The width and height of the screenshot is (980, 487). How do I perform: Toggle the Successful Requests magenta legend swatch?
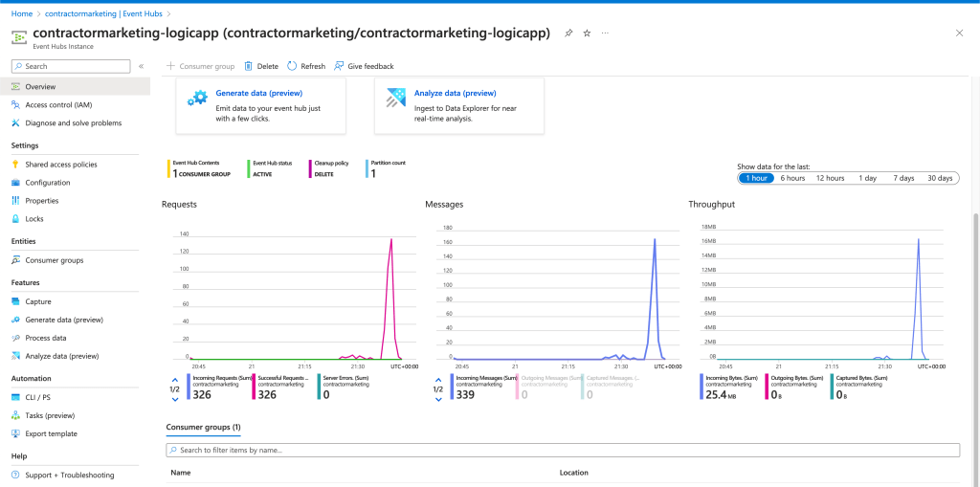(254, 387)
